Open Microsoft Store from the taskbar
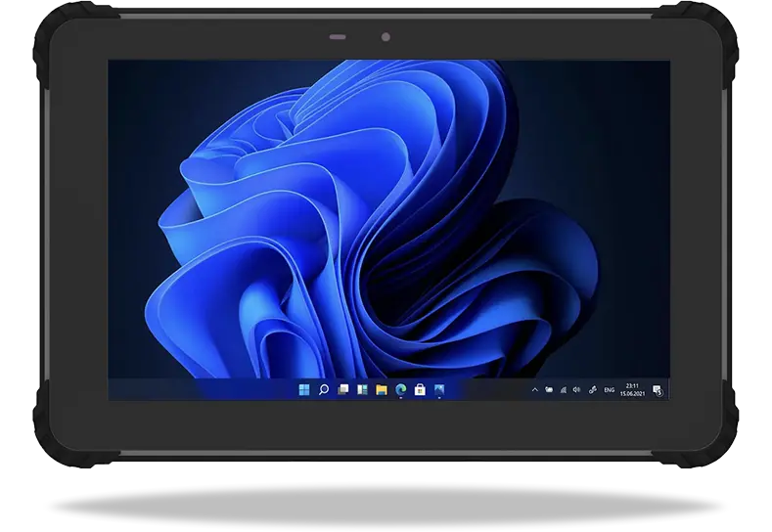This screenshot has width=772, height=532. [x=420, y=390]
